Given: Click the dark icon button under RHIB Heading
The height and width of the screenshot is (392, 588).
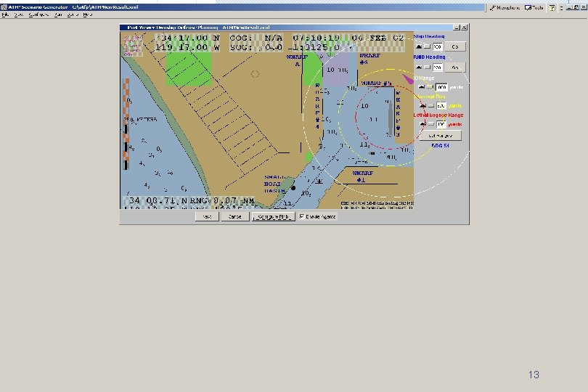Looking at the screenshot, I should (x=419, y=67).
